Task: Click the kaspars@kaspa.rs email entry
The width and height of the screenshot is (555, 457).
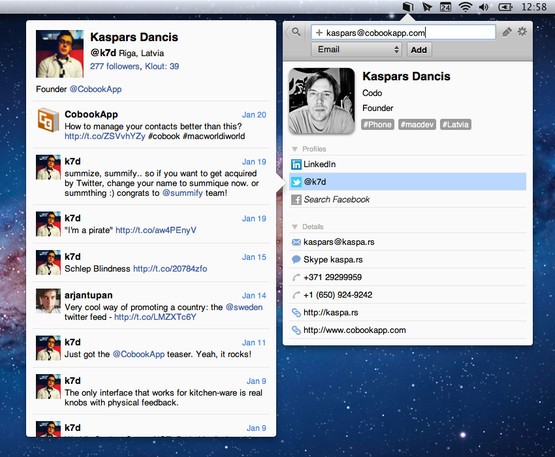Action: (408, 242)
